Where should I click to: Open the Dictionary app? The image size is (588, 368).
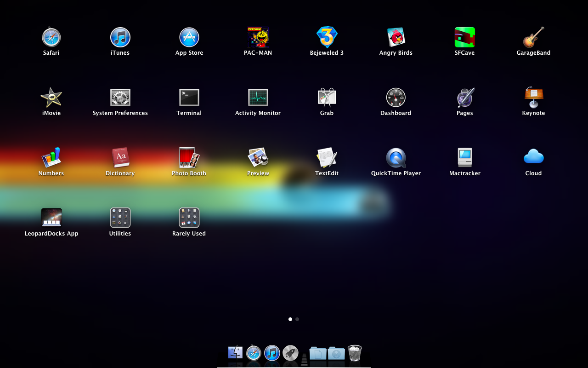click(120, 158)
